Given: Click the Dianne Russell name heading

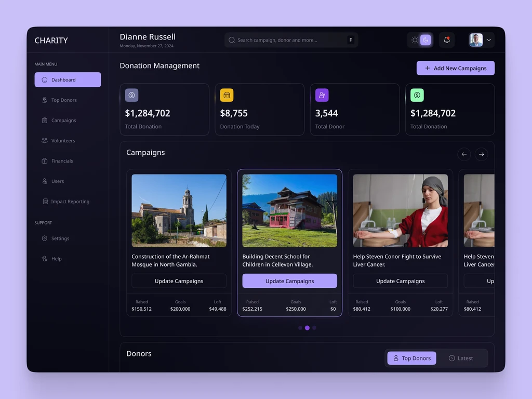Looking at the screenshot, I should (x=148, y=37).
